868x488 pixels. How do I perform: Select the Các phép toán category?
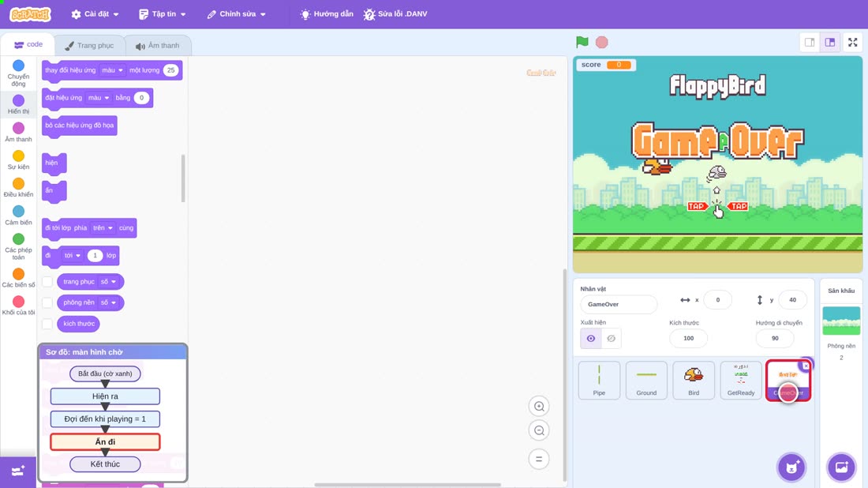18,246
